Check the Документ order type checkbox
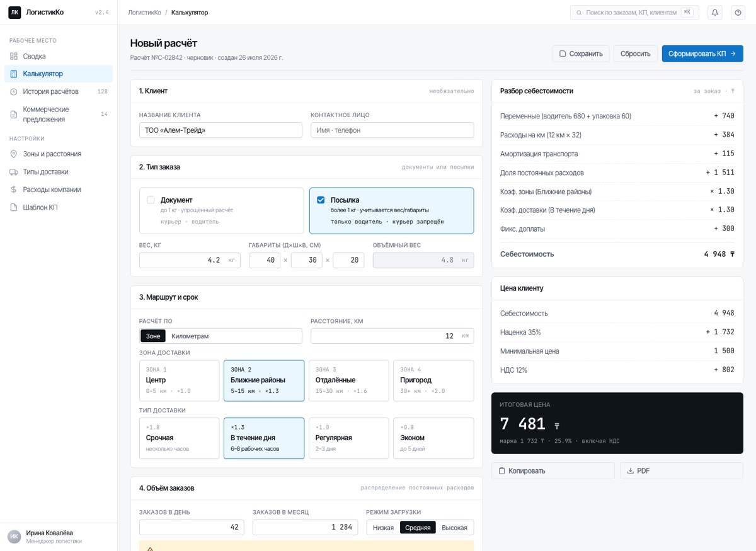 tap(151, 200)
